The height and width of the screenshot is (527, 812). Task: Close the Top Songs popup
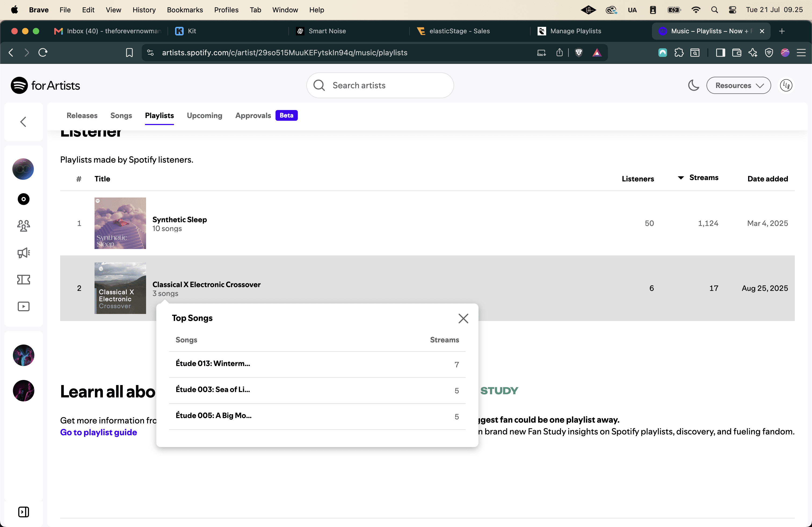click(x=463, y=318)
